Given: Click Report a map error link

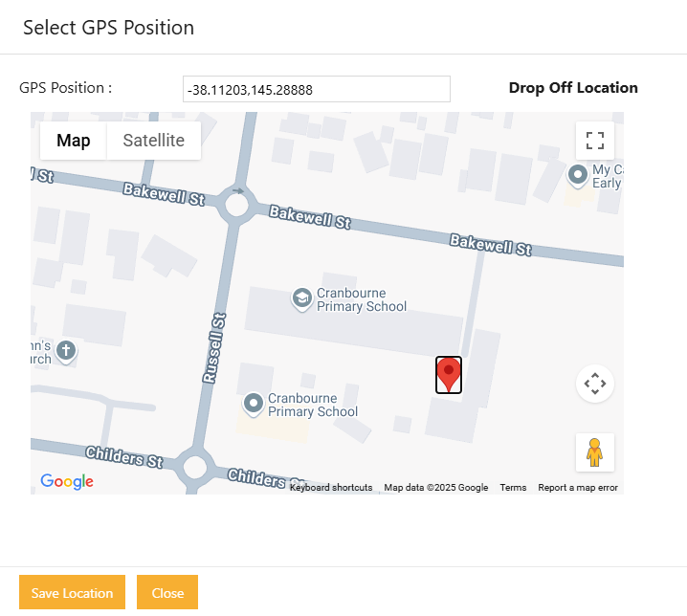Looking at the screenshot, I should tap(578, 488).
